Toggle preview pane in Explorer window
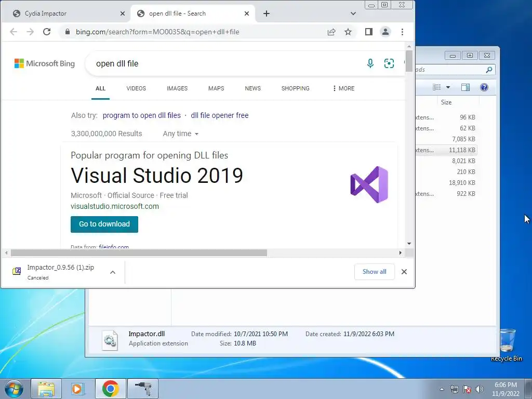The width and height of the screenshot is (532, 399). click(465, 87)
